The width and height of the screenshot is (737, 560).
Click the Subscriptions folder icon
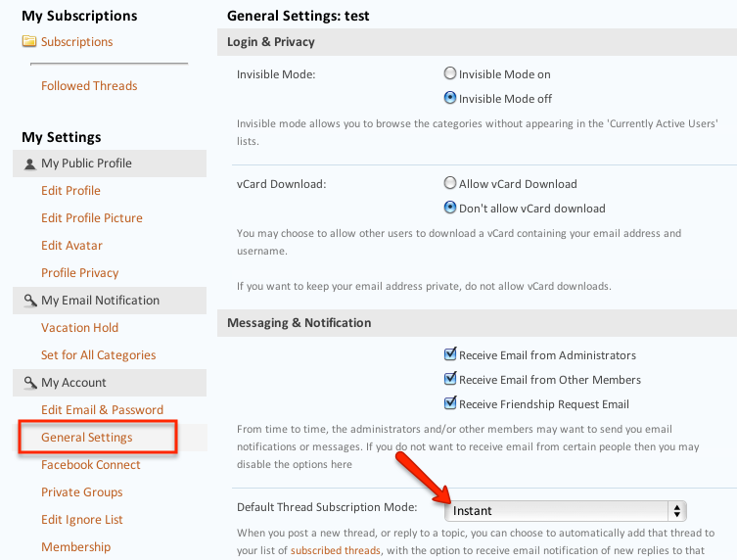click(x=28, y=41)
